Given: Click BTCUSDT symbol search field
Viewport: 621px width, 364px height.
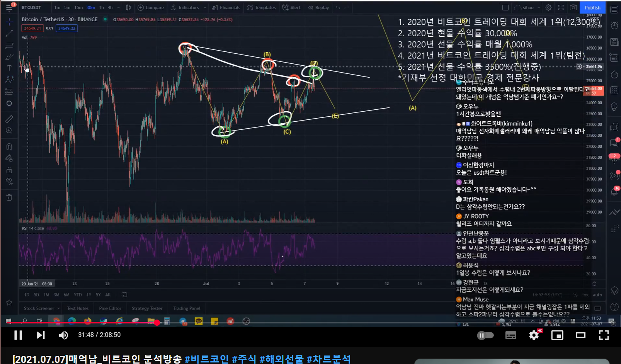Looking at the screenshot, I should [x=32, y=7].
